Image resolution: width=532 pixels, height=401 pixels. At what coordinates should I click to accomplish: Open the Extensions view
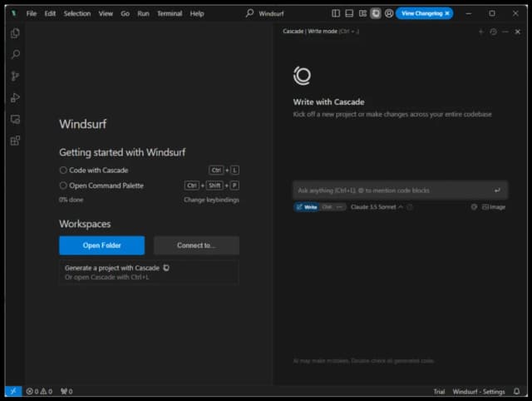point(15,141)
